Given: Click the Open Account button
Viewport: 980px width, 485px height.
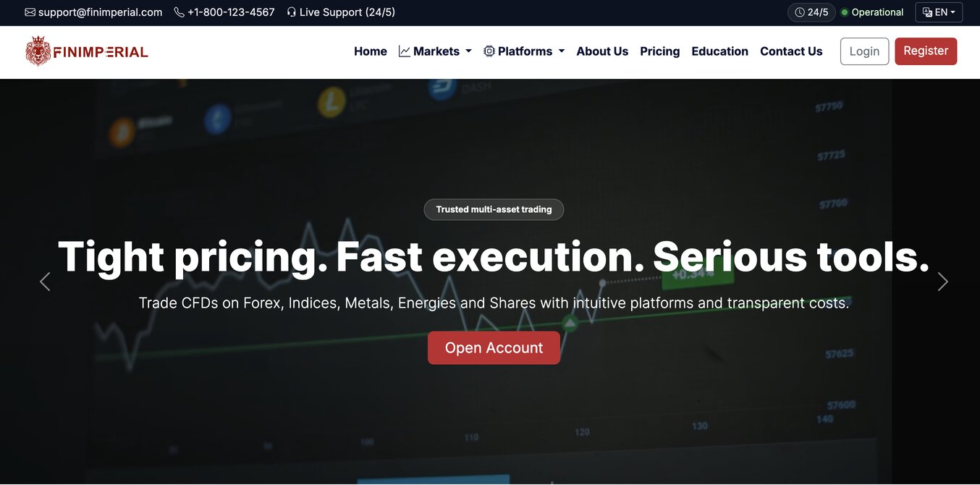Looking at the screenshot, I should coord(494,347).
